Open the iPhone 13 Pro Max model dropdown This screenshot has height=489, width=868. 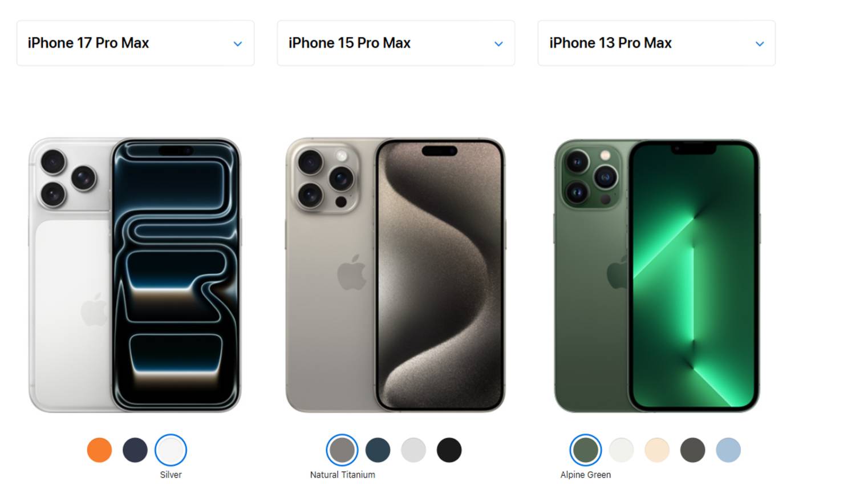[x=656, y=43]
